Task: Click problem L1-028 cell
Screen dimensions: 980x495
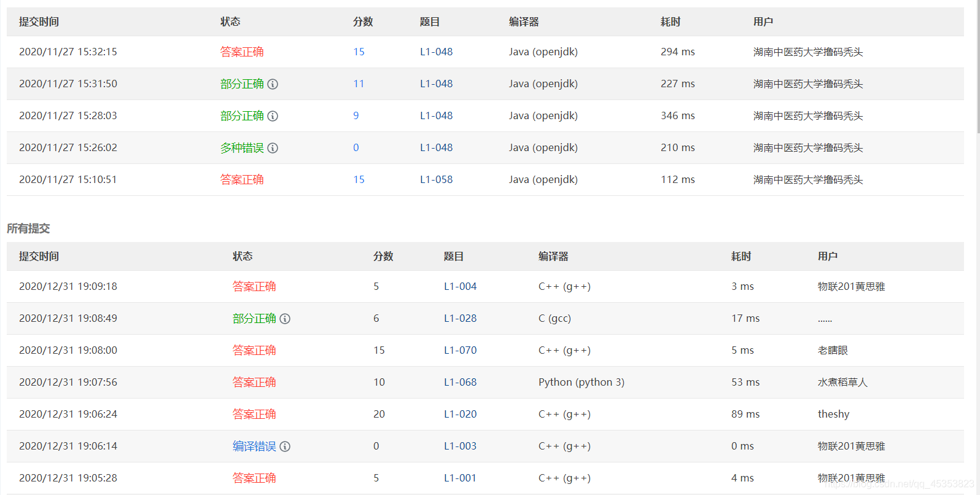Action: [460, 318]
